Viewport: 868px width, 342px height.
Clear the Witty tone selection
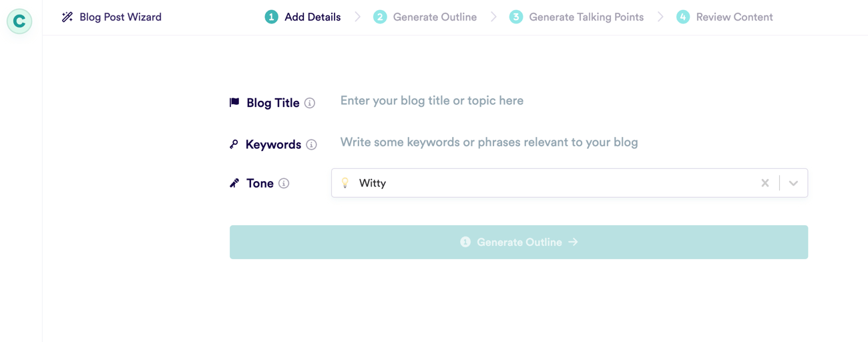point(765,183)
